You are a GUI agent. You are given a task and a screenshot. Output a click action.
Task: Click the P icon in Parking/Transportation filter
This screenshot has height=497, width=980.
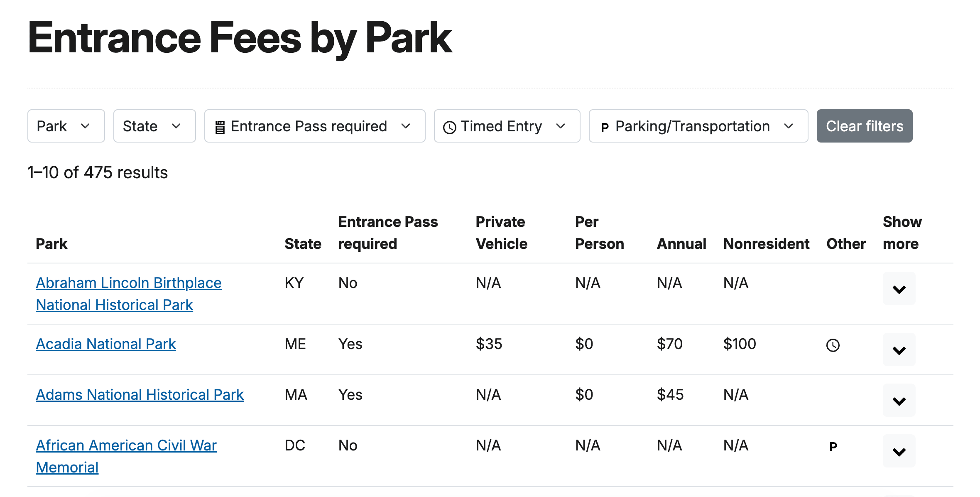[605, 127]
